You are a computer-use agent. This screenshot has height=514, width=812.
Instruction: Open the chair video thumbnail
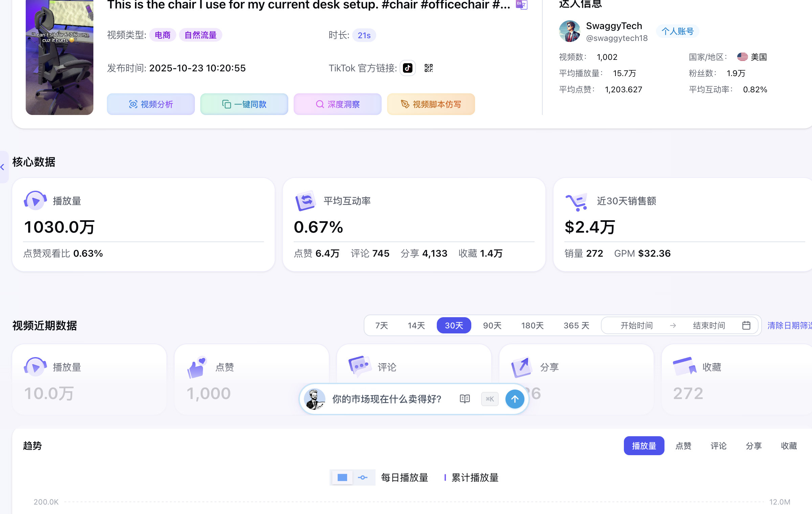pos(60,57)
